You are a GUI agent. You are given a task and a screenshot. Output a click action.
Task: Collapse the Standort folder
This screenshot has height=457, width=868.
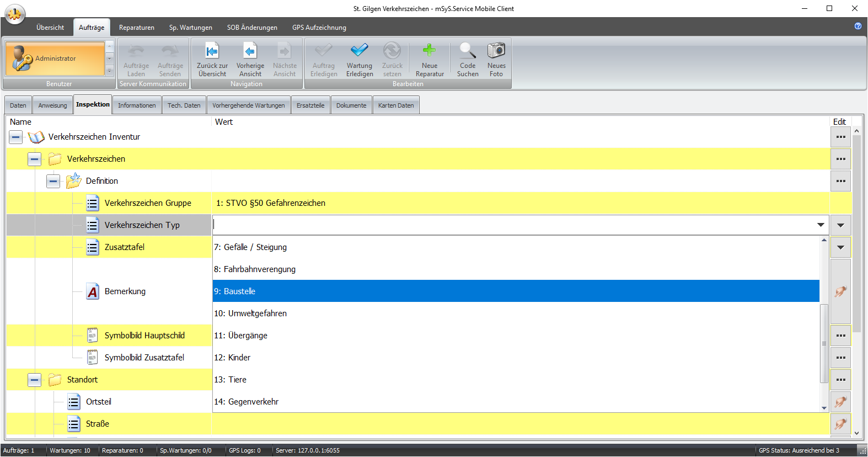coord(35,380)
